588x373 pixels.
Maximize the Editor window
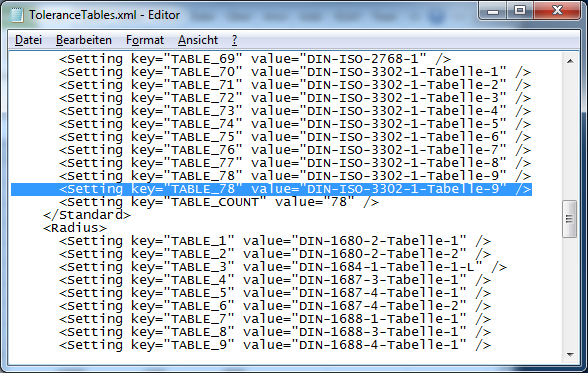[x=520, y=10]
